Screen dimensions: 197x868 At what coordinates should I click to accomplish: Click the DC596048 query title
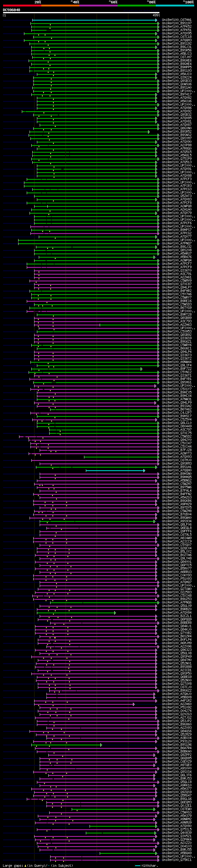pos(11,10)
